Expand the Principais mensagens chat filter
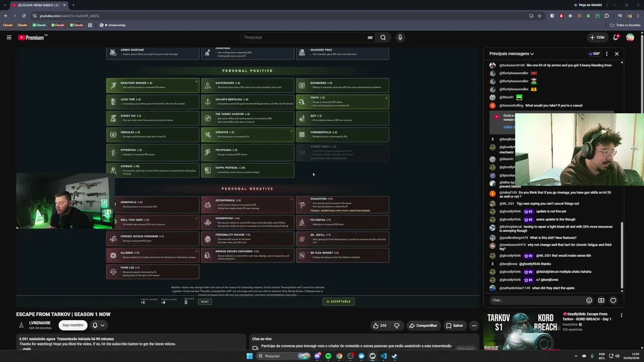The width and height of the screenshot is (644, 362). pos(512,54)
